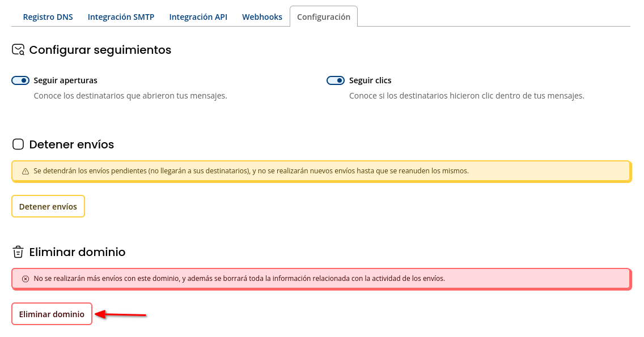Click the mail-search icon beside Configurar seguimientos
The image size is (644, 337).
click(18, 50)
